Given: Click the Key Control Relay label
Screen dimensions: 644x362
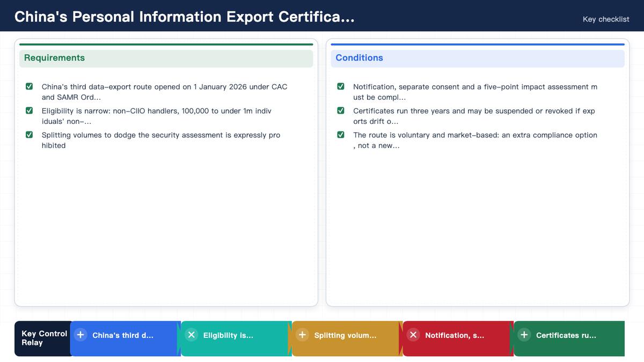Looking at the screenshot, I should [44, 338].
